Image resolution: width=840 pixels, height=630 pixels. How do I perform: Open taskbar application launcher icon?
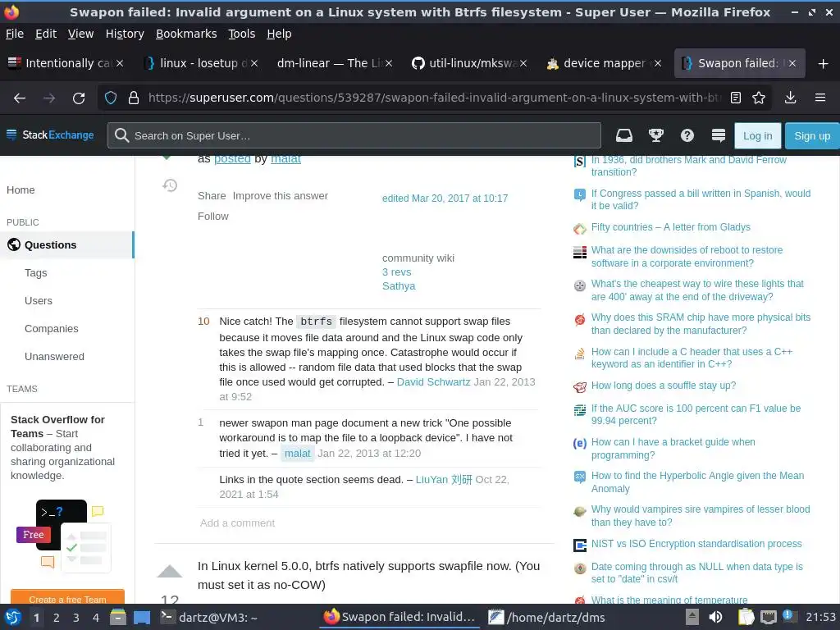[13, 617]
